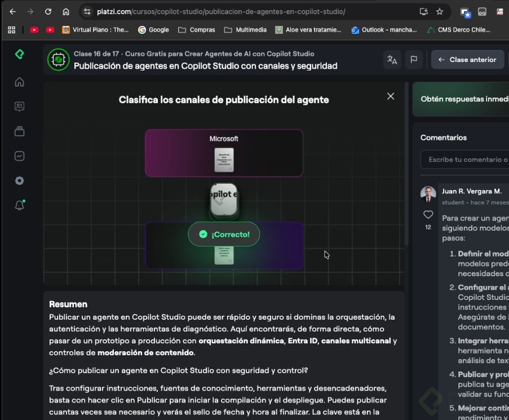Go back with the browser back arrow

click(x=12, y=12)
